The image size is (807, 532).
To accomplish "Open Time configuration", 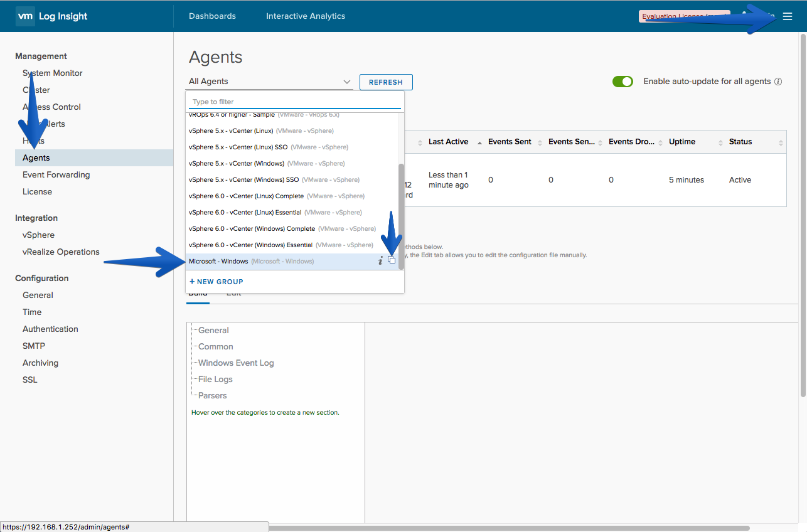I will pos(32,312).
